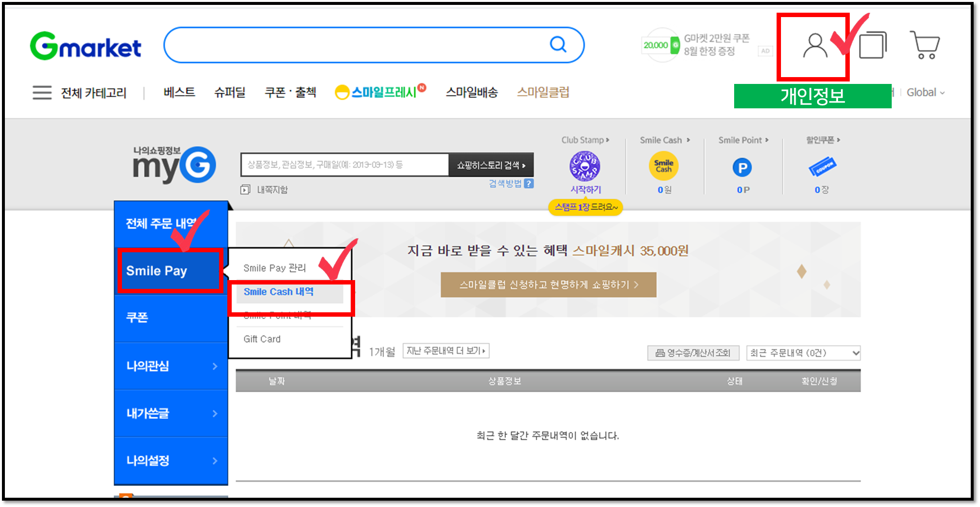Click the magnifier search icon
The height and width of the screenshot is (507, 980).
tap(558, 44)
